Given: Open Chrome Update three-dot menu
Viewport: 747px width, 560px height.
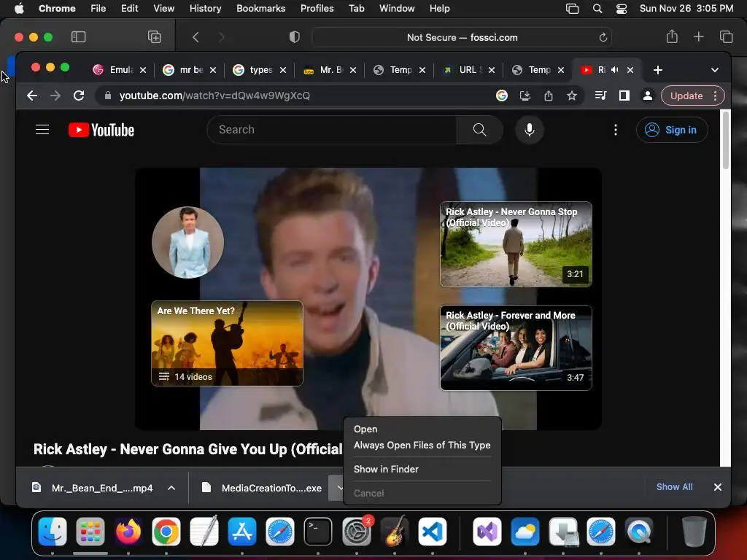Looking at the screenshot, I should 715,96.
